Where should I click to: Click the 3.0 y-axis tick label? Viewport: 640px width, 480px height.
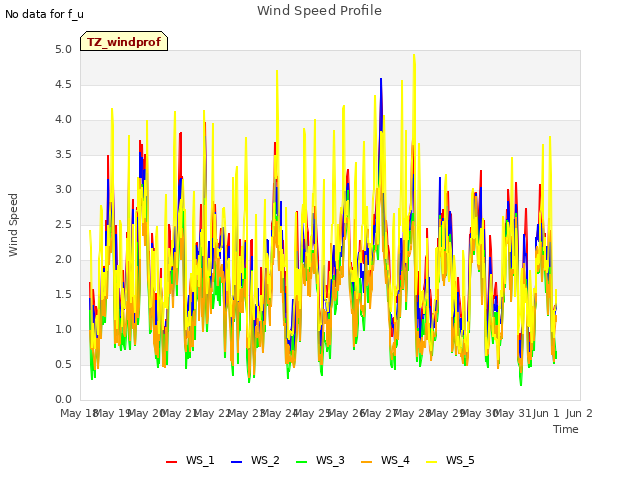coord(63,190)
